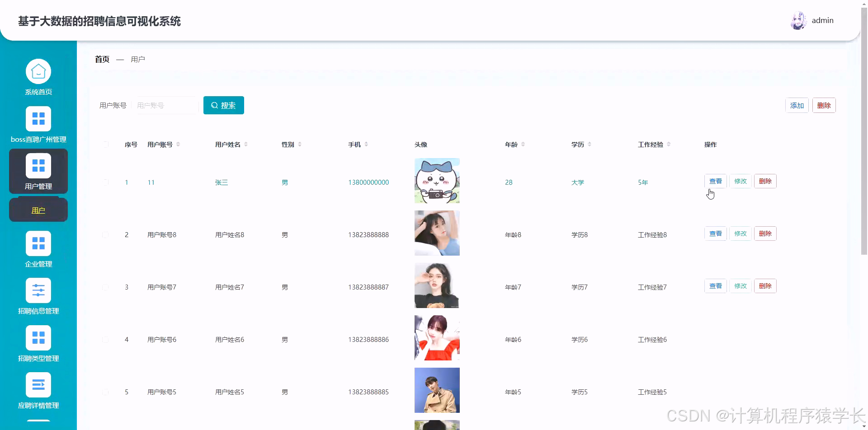This screenshot has width=868, height=430.
Task: Click 查看 to view 张三's details
Action: point(715,181)
